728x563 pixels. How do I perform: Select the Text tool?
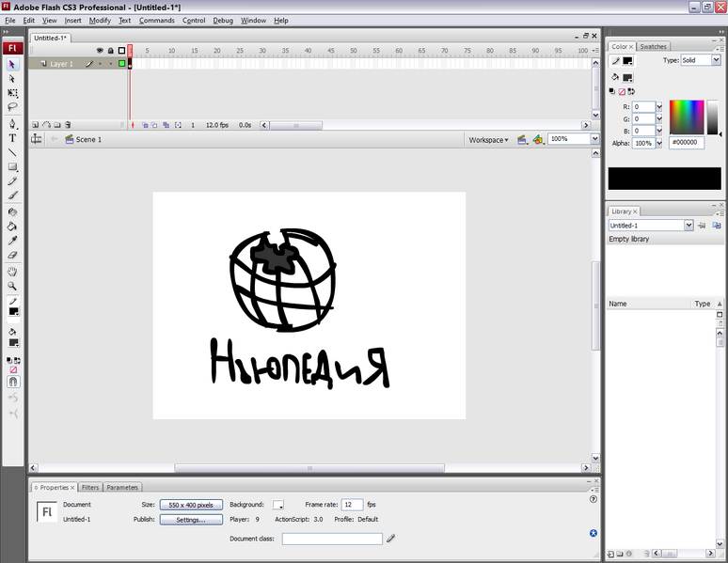point(12,138)
